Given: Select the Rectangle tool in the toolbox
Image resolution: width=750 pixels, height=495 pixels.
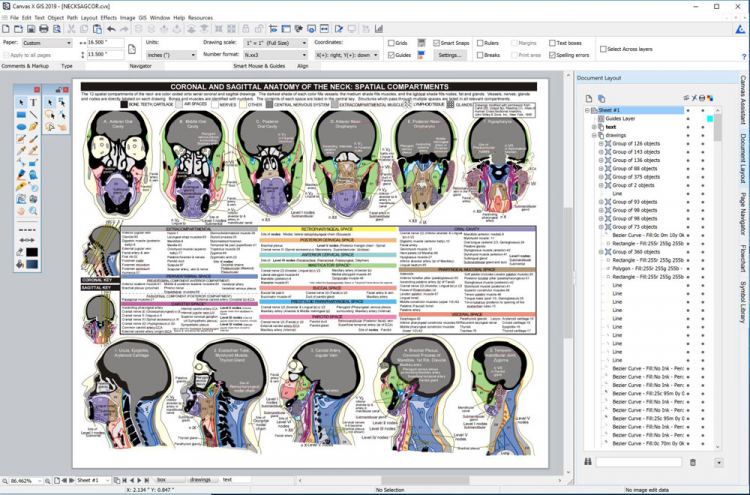Looking at the screenshot, I should point(21,115).
